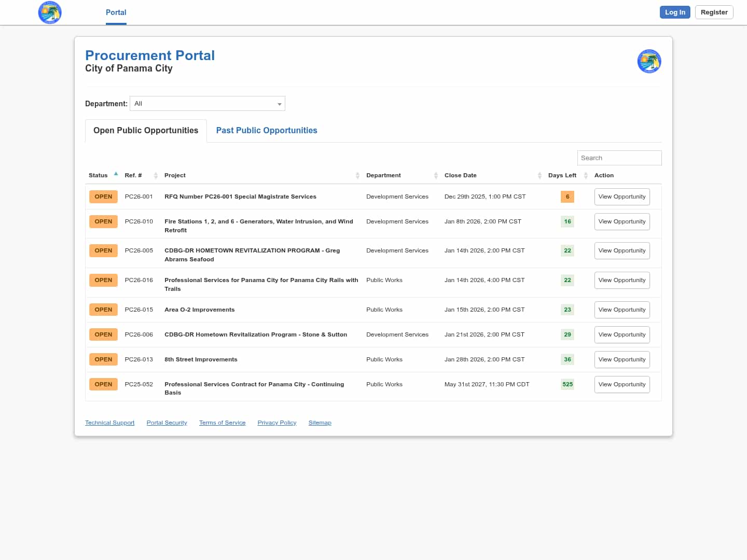747x560 pixels.
Task: Click the city seal beside Procurement Portal heading
Action: (649, 61)
